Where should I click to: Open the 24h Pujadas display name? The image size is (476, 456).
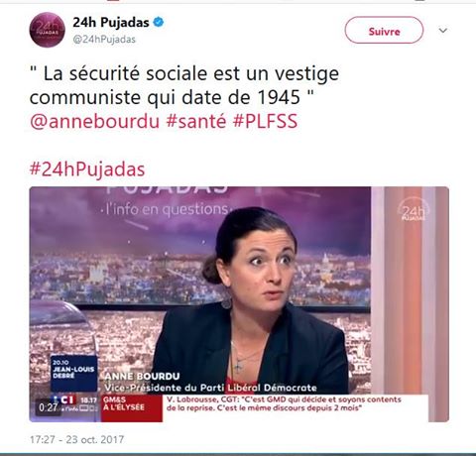111,23
